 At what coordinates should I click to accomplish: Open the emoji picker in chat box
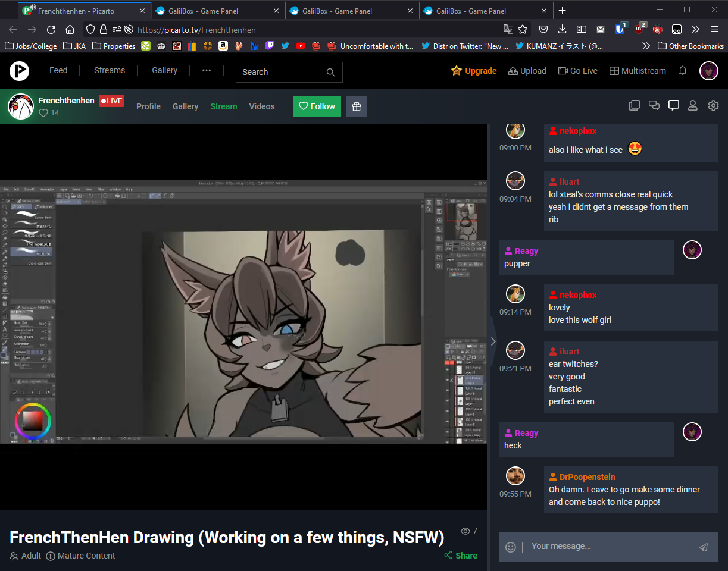(511, 547)
